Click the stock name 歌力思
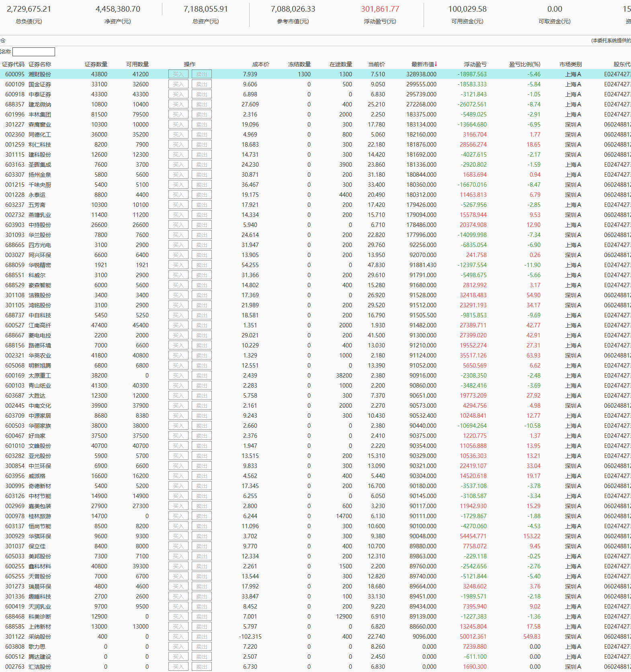The width and height of the screenshot is (631, 672). [37, 647]
